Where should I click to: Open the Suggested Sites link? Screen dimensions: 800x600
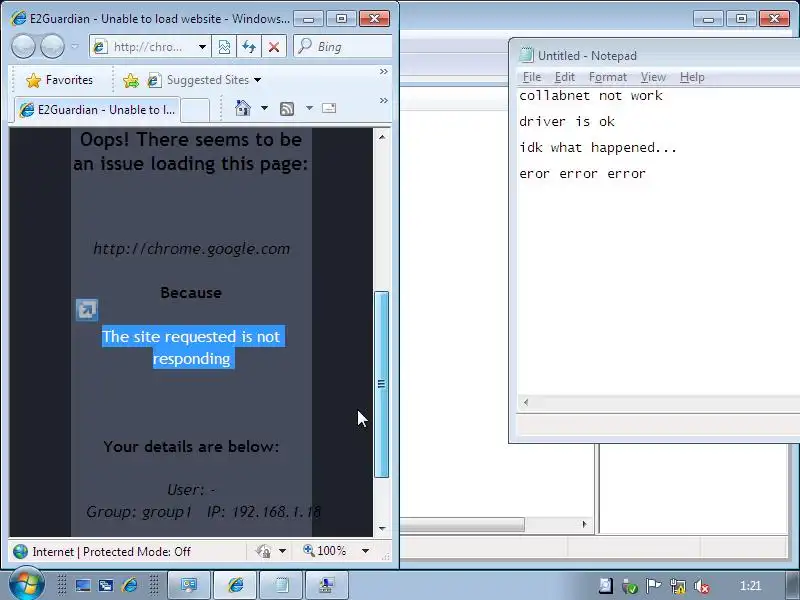pyautogui.click(x=198, y=80)
